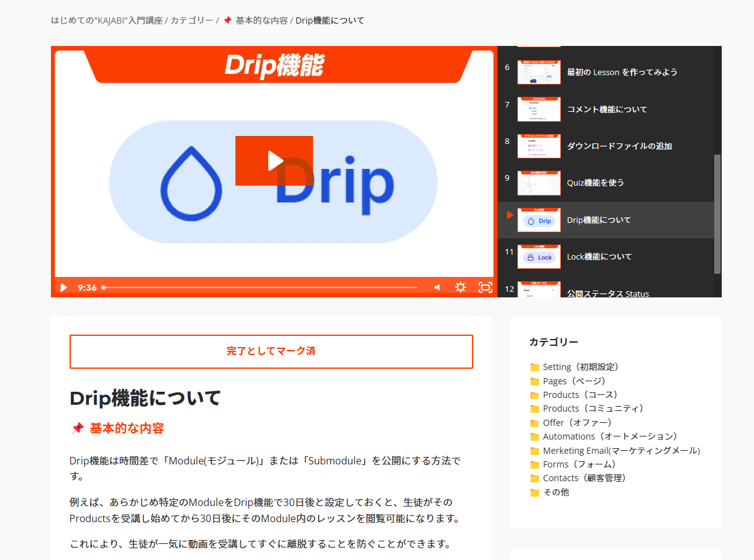Open the Offer（オファー）category
Screen dimensions: 754x560
[579, 423]
